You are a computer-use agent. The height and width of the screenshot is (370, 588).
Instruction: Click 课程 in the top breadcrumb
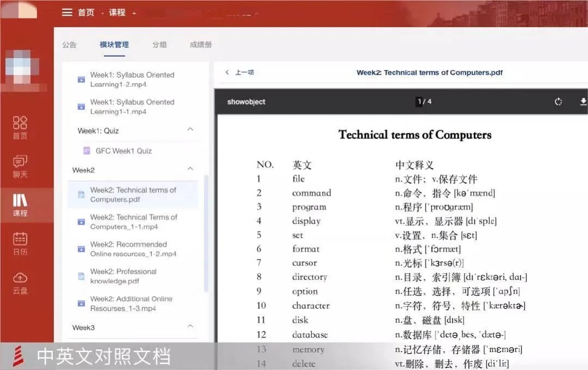point(117,13)
